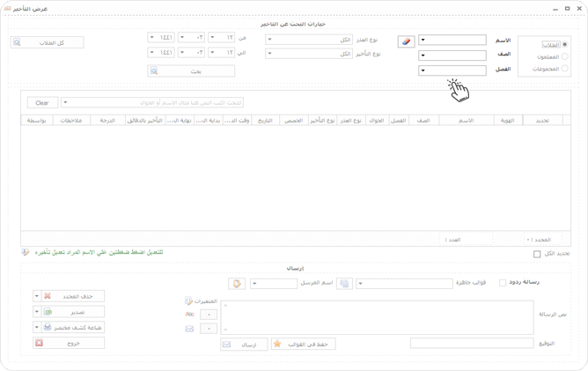Click the Name (الاسم) column header
The image size is (588, 371).
pyautogui.click(x=466, y=121)
